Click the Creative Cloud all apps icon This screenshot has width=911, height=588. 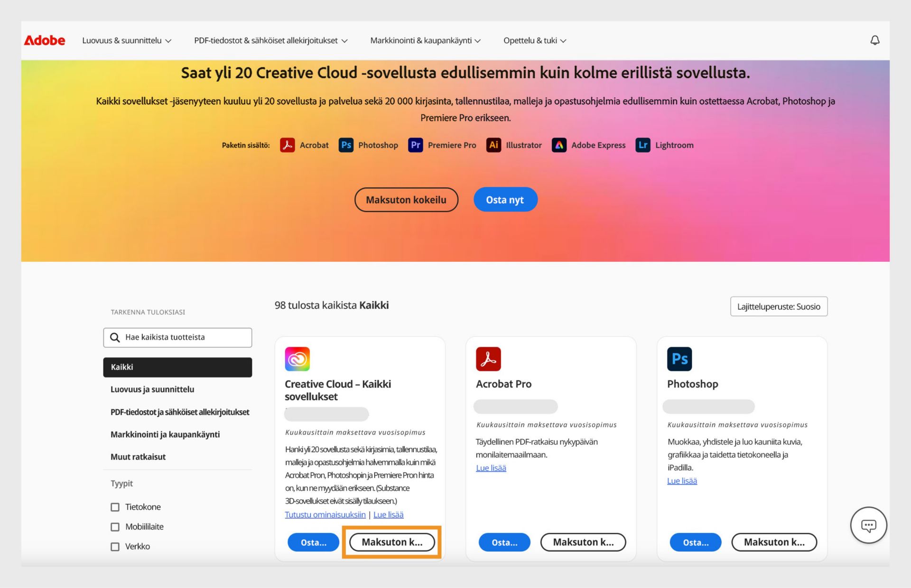click(x=297, y=358)
